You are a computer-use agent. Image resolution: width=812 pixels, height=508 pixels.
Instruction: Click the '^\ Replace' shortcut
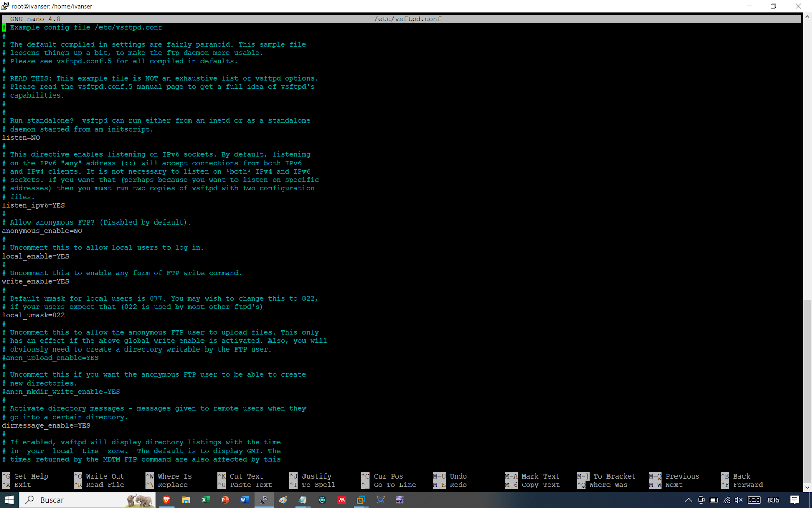tap(166, 485)
